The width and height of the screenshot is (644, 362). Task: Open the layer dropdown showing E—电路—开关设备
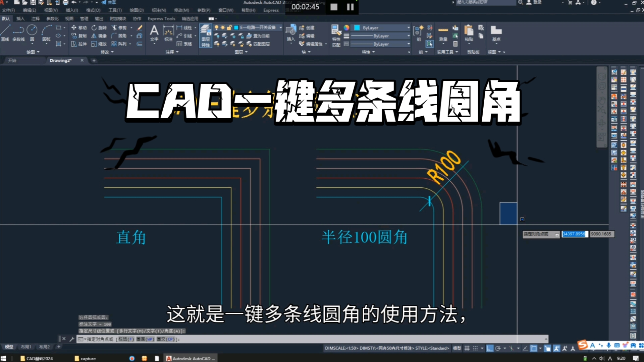click(281, 28)
